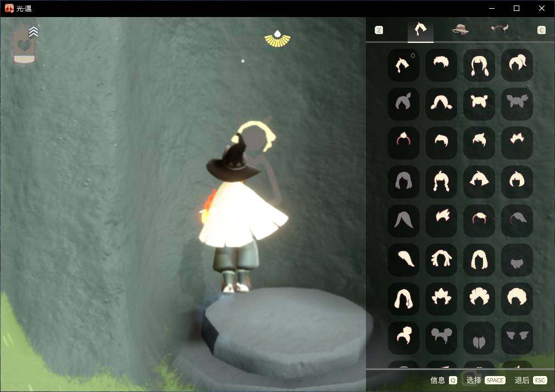Image resolution: width=555 pixels, height=392 pixels.
Task: Select the locked gray long center-parted hair
Action: tap(403, 221)
